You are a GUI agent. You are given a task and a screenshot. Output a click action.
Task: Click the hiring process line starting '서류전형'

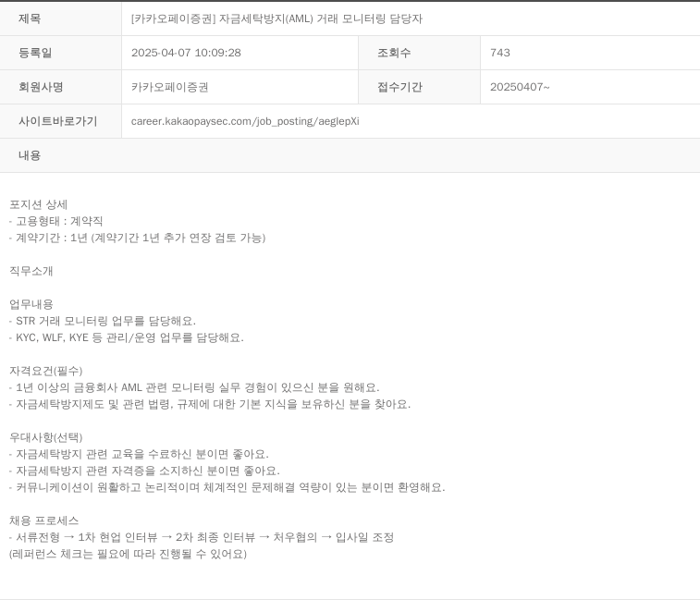[x=202, y=537]
